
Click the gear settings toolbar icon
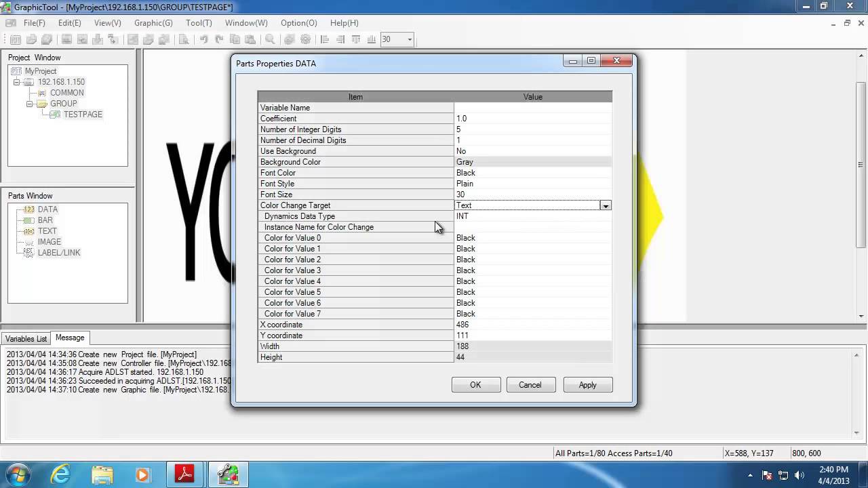tap(305, 39)
